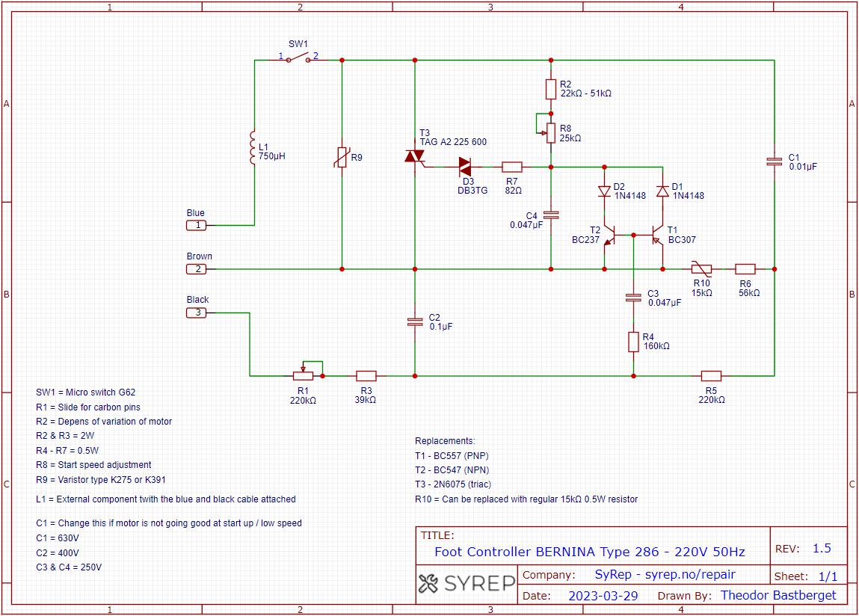Select the D2 1N4148 diode symbol
The image size is (859, 616).
tap(606, 191)
